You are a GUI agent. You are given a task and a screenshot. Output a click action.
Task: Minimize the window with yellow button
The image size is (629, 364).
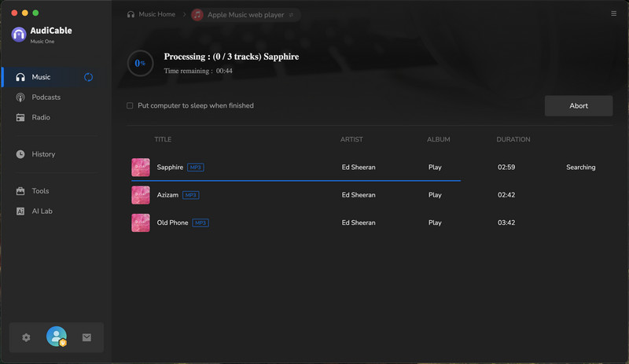(25, 13)
